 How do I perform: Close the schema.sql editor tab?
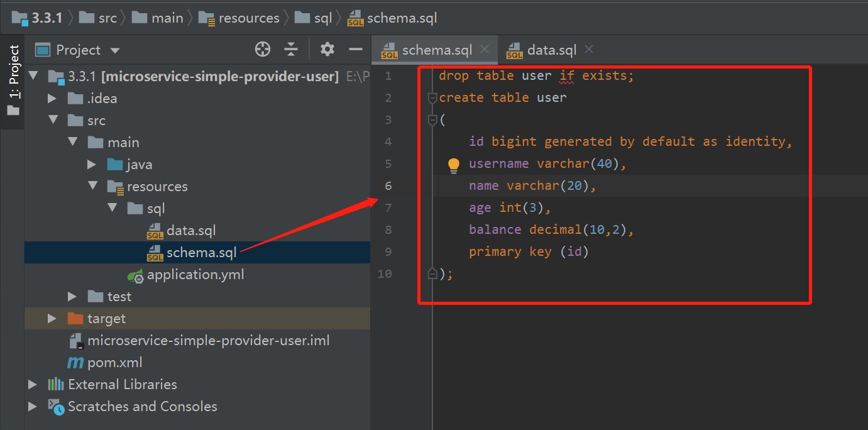click(x=485, y=50)
